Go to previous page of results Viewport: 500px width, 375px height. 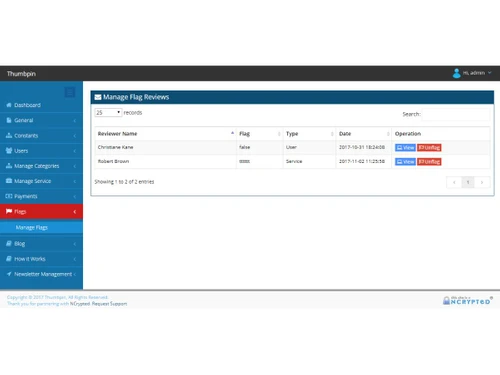[x=454, y=182]
